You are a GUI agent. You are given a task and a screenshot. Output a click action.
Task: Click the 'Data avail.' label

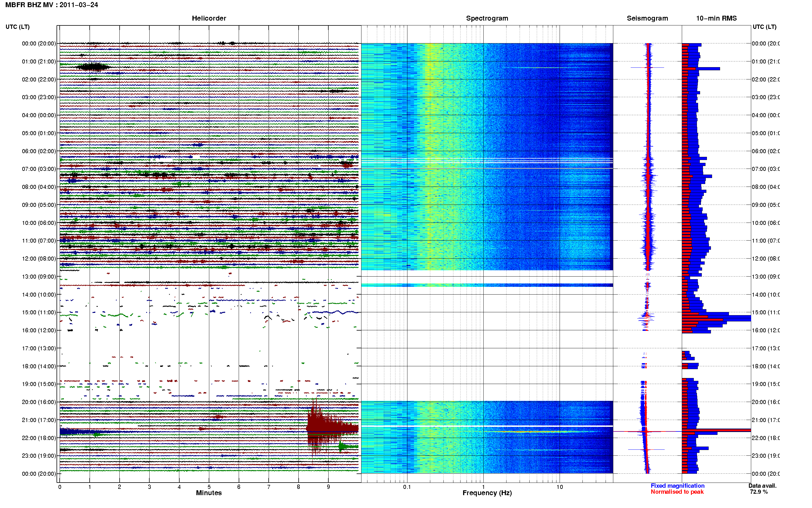tap(762, 486)
